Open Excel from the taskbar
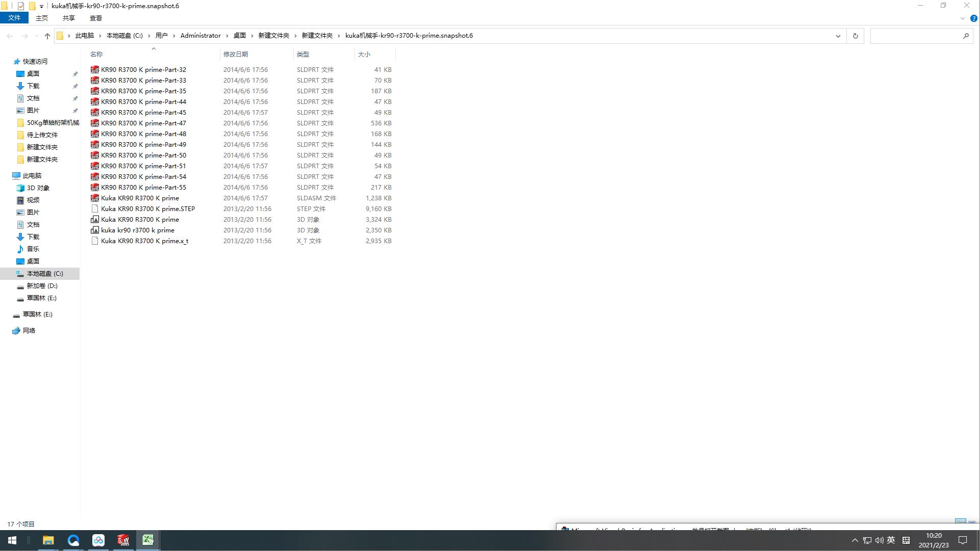Screen dimensions: 980x551 pyautogui.click(x=148, y=540)
